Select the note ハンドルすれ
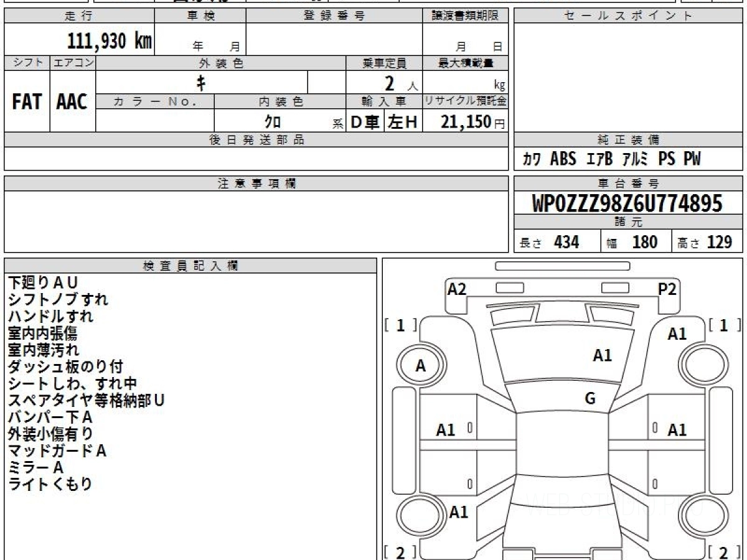 [50, 316]
